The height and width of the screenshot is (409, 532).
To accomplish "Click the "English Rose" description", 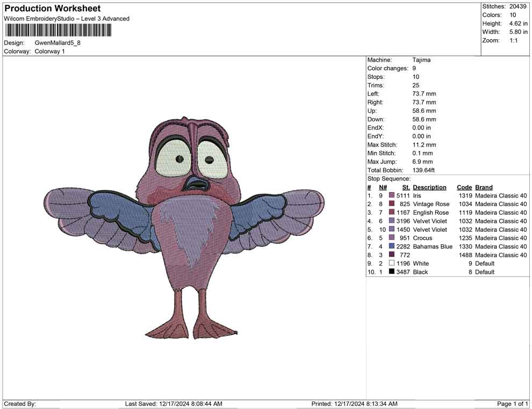I will (x=430, y=213).
